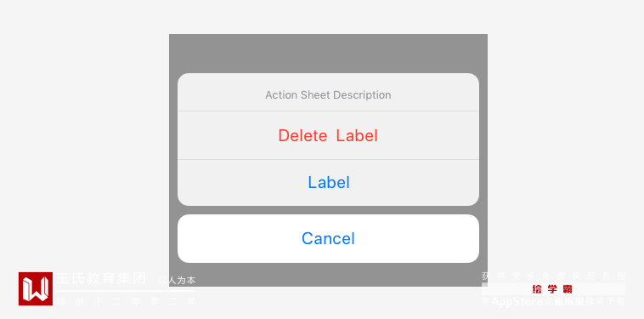Tap gray backdrop strip below Cancel button
The image size is (644, 319).
click(328, 273)
